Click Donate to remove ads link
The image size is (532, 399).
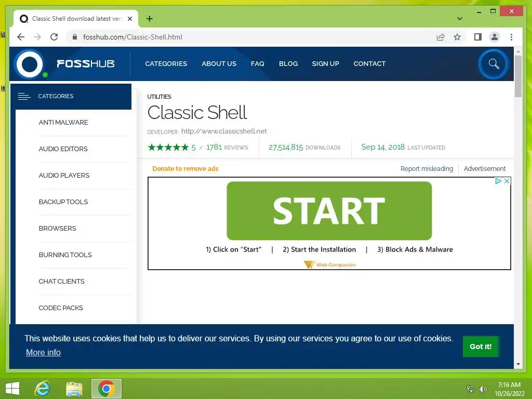click(185, 169)
